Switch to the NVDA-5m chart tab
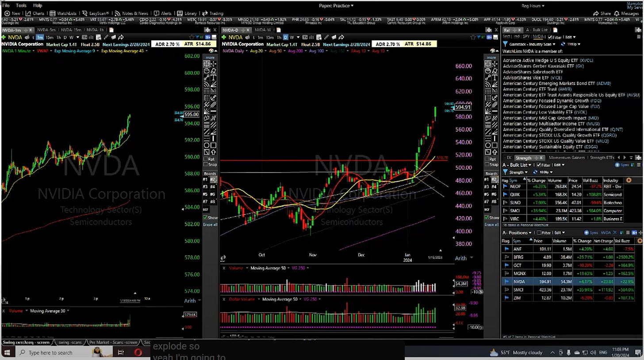644x360 pixels. 47,30
